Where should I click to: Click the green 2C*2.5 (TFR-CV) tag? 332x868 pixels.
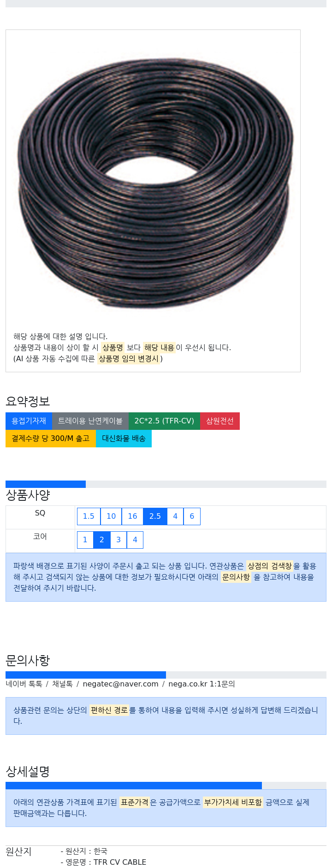coord(164,421)
